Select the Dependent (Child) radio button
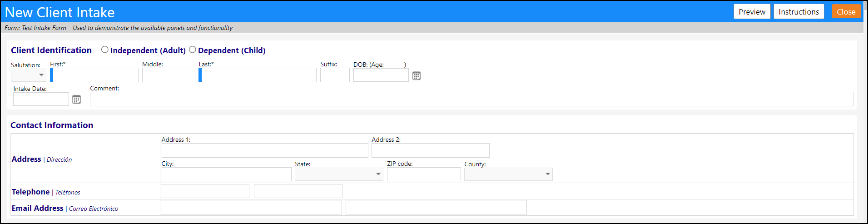 point(193,50)
